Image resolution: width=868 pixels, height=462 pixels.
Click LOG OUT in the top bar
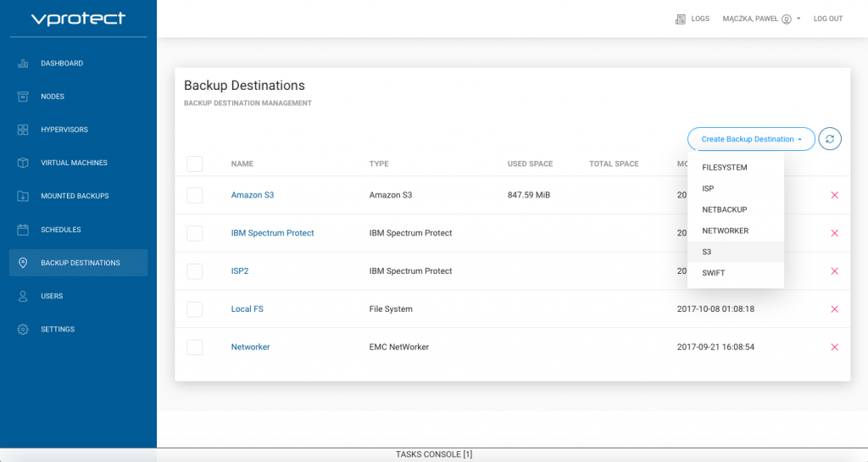tap(827, 19)
